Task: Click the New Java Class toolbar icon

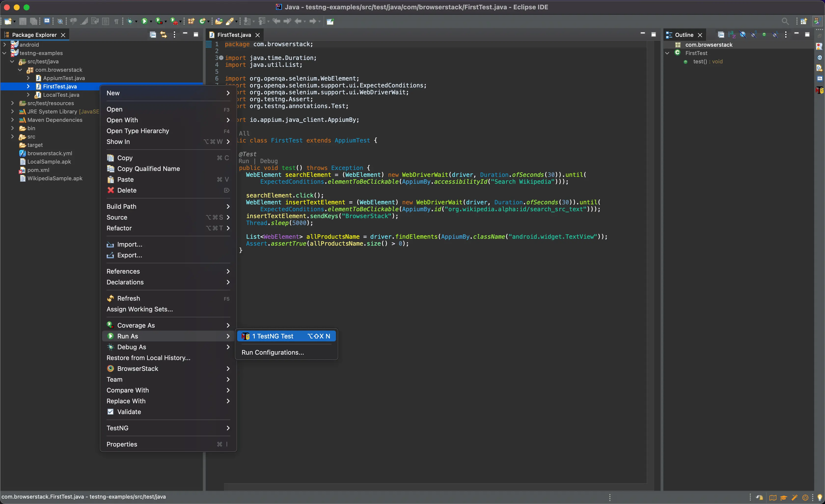Action: point(202,21)
